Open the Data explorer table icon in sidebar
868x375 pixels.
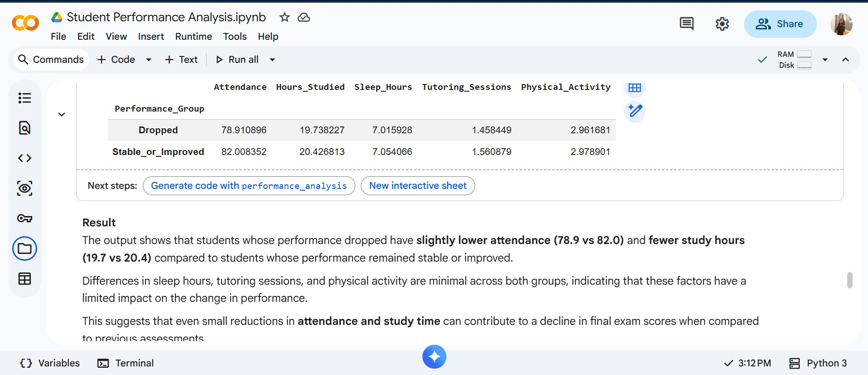pyautogui.click(x=24, y=279)
